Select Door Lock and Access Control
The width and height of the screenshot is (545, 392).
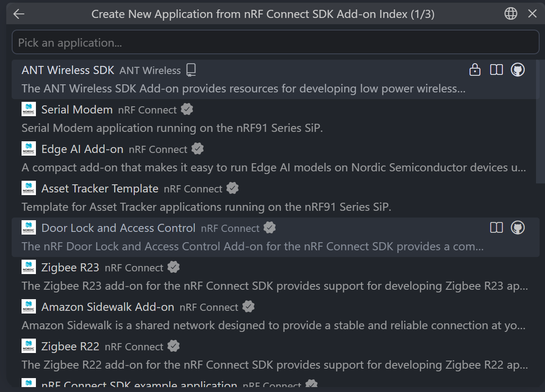tap(275, 237)
